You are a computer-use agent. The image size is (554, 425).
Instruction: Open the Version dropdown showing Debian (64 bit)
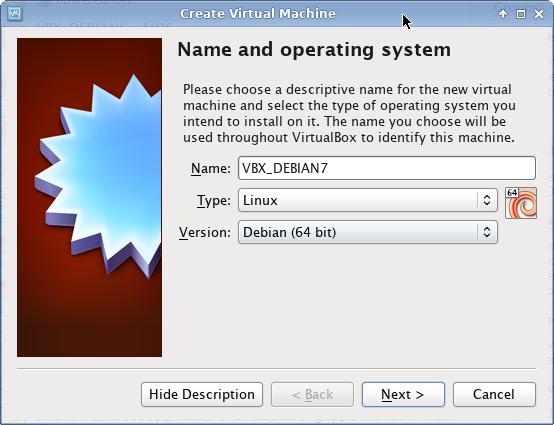[x=368, y=232]
